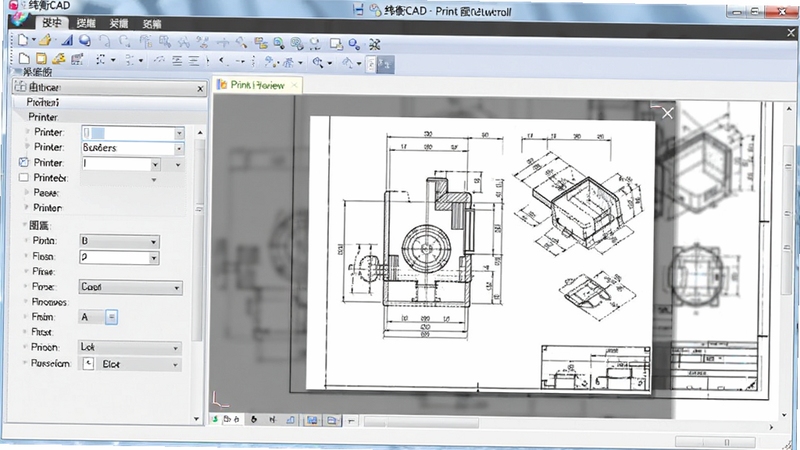This screenshot has height=450, width=800.
Task: Open the Prioen dropdown showing Lok
Action: coord(176,348)
